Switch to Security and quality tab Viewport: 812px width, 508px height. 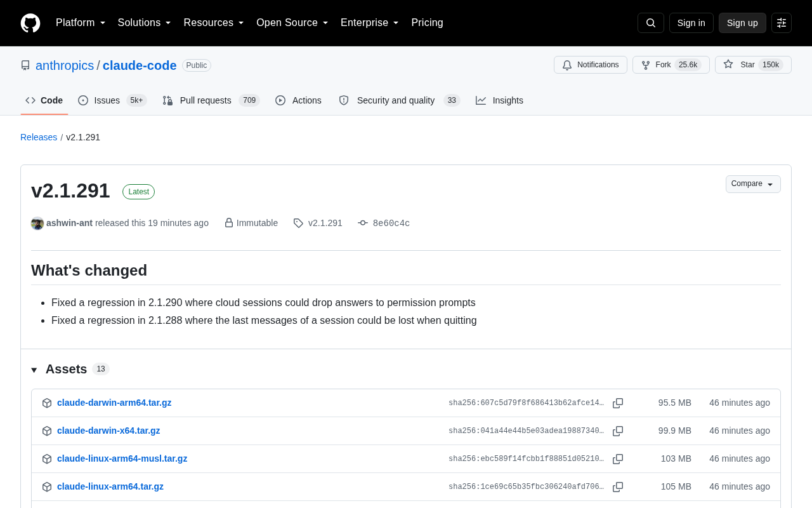399,100
